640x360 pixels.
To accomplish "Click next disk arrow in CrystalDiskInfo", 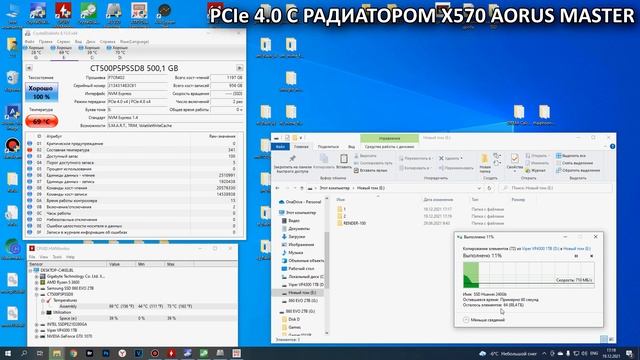I will 240,68.
